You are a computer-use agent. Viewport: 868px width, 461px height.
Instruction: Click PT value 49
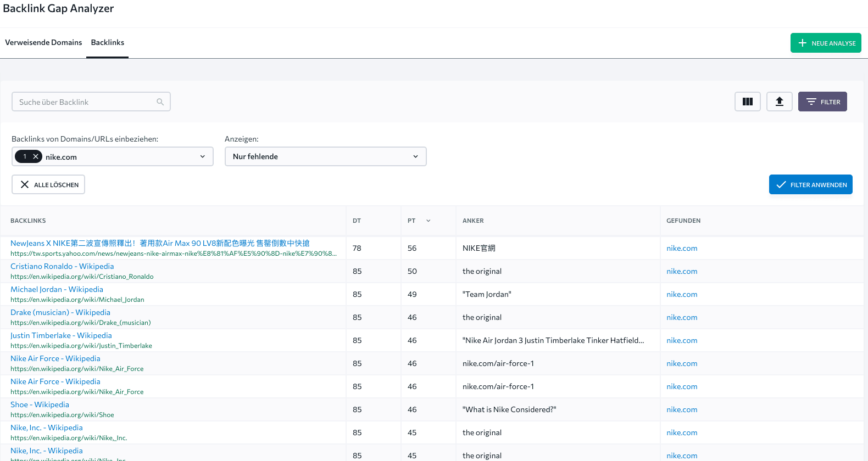412,294
